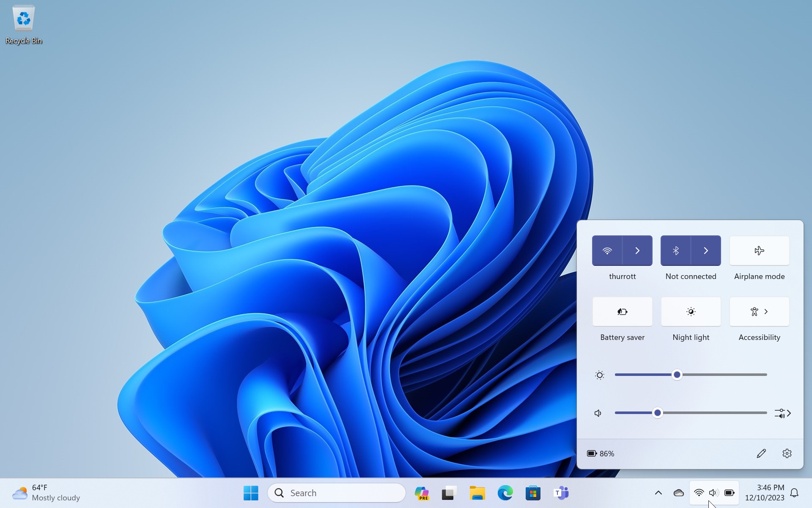Turn on Battery saver
Viewport: 812px width, 508px height.
622,312
